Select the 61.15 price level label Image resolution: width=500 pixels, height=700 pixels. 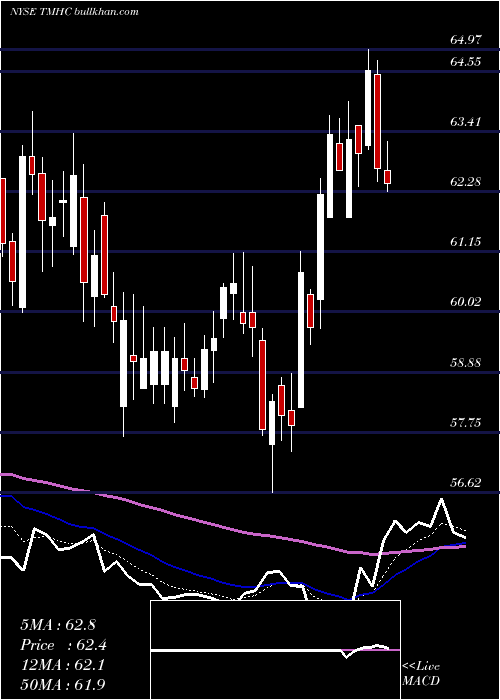(x=466, y=242)
